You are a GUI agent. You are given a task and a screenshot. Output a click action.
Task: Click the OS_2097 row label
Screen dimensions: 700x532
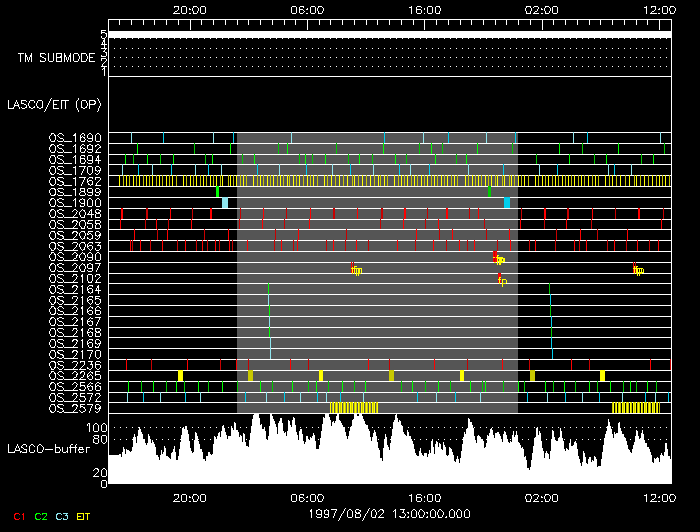click(75, 268)
